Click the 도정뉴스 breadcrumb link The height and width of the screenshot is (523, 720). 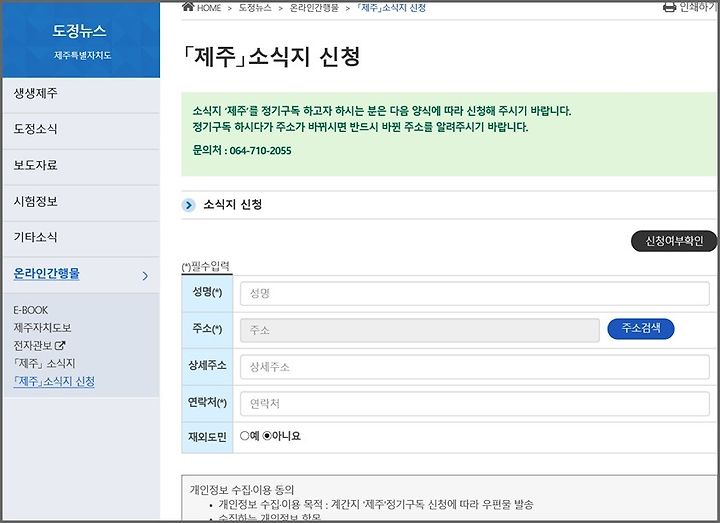coord(255,8)
